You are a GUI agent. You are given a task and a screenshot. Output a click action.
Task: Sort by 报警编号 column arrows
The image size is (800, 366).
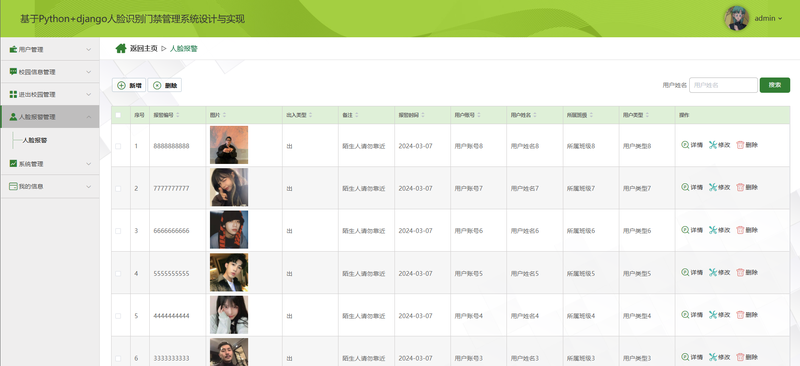(178, 115)
